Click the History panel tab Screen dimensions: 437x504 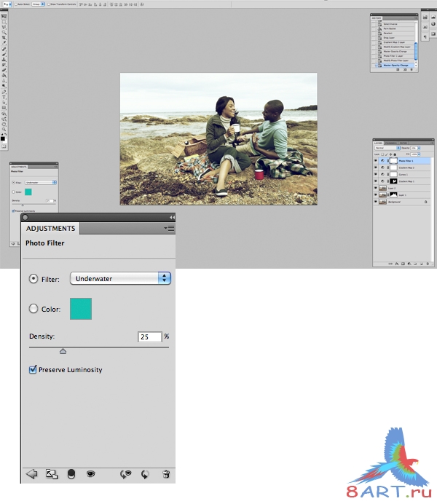point(377,18)
